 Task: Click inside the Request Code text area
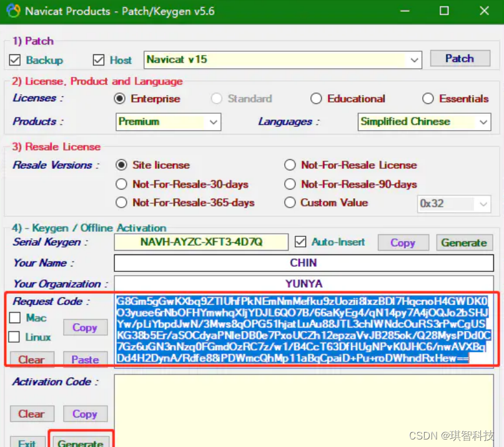point(304,329)
